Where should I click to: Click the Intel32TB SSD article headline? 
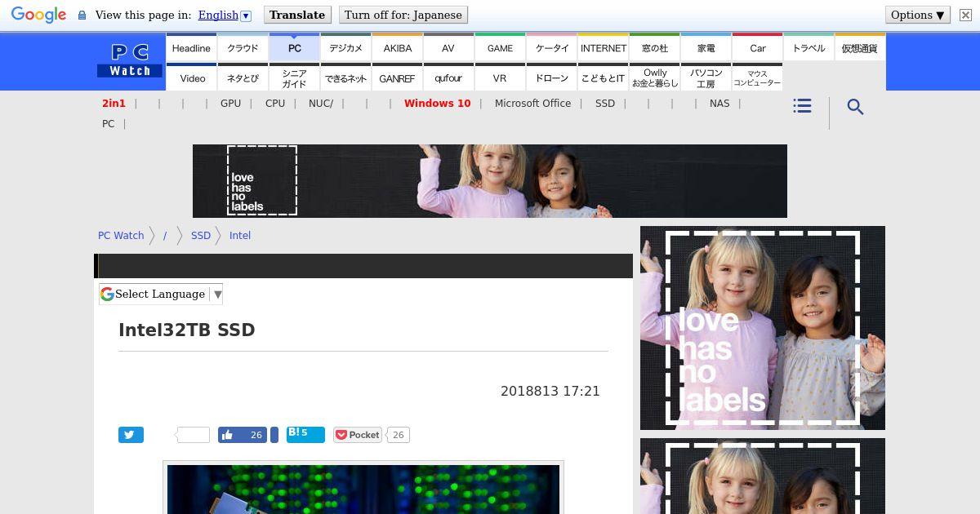coord(187,330)
